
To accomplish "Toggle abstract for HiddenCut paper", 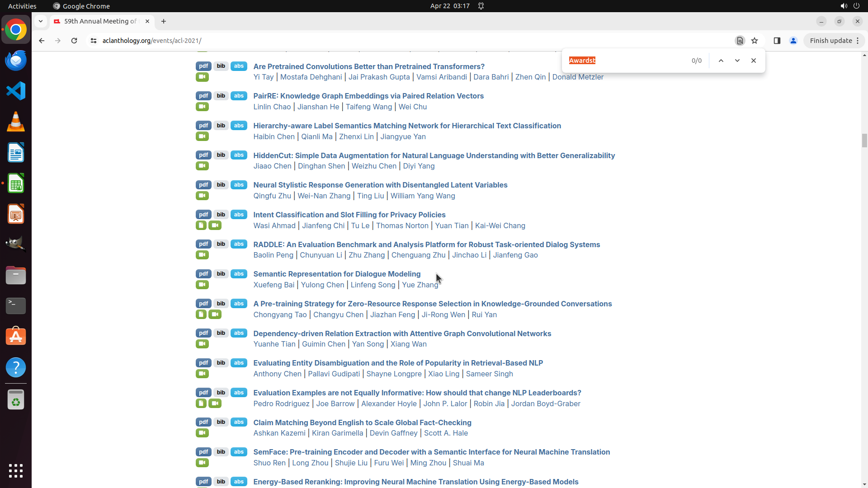I will pyautogui.click(x=239, y=155).
